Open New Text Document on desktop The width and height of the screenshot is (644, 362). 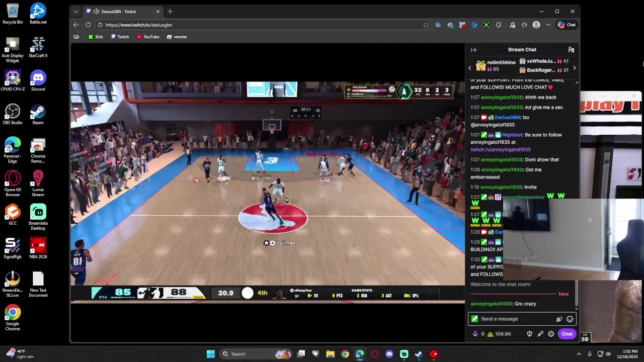(38, 284)
